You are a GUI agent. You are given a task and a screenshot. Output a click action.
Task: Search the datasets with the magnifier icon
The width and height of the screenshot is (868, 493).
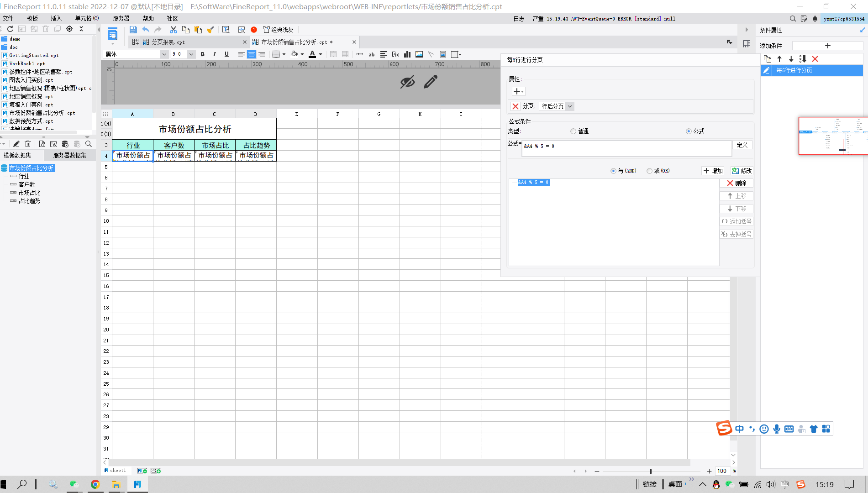89,144
